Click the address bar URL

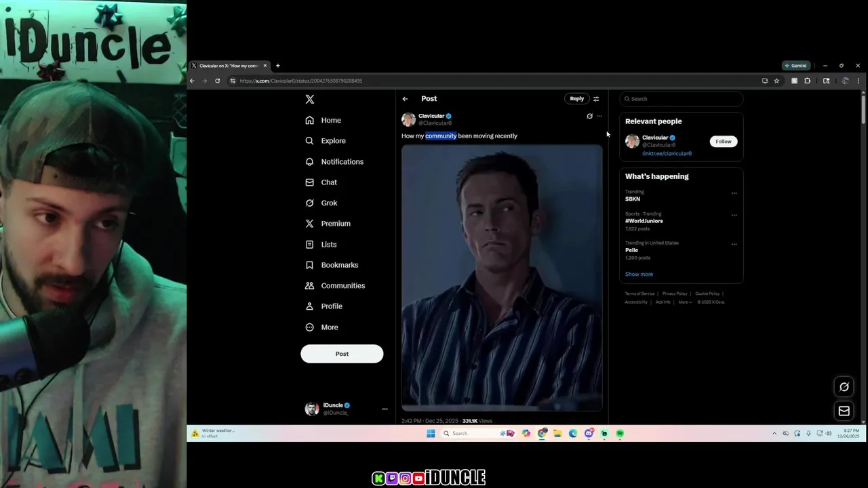click(x=300, y=81)
